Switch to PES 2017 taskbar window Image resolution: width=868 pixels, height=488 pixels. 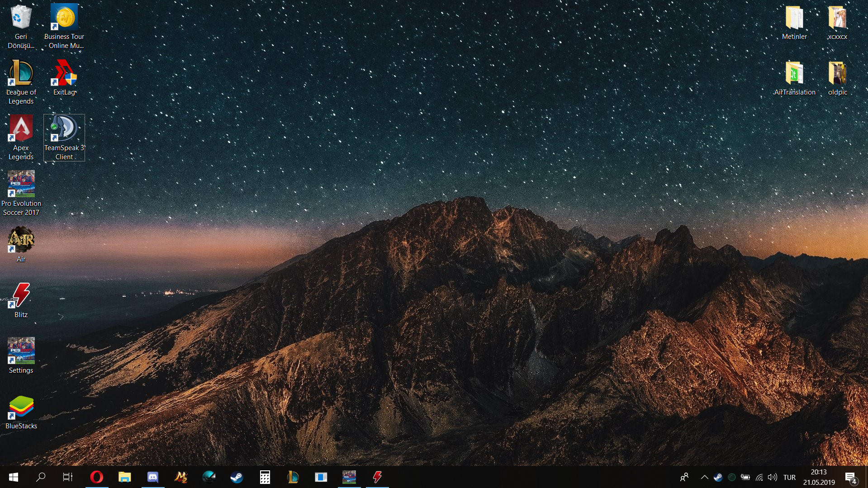point(349,477)
